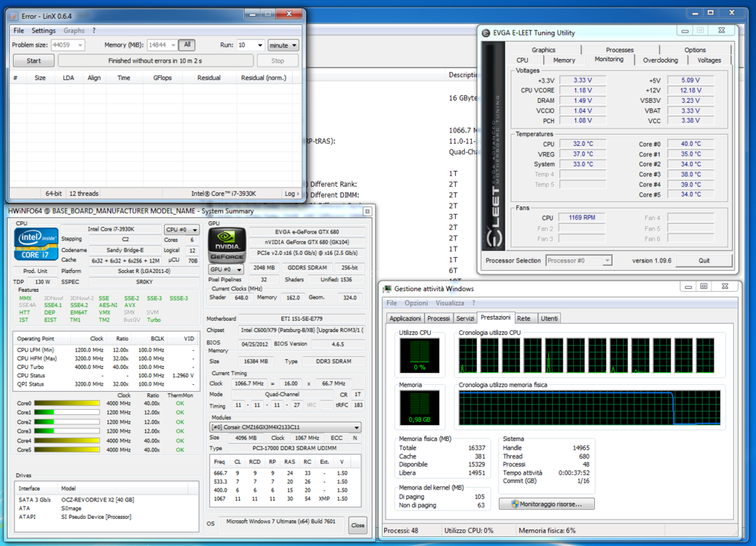
Task: Toggle the All memory button in LinX
Action: tap(187, 45)
